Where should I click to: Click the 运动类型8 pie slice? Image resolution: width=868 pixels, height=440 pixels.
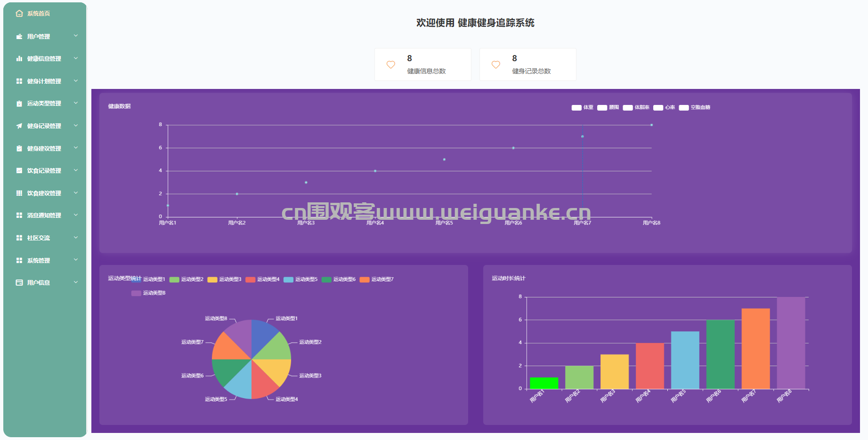pyautogui.click(x=239, y=335)
